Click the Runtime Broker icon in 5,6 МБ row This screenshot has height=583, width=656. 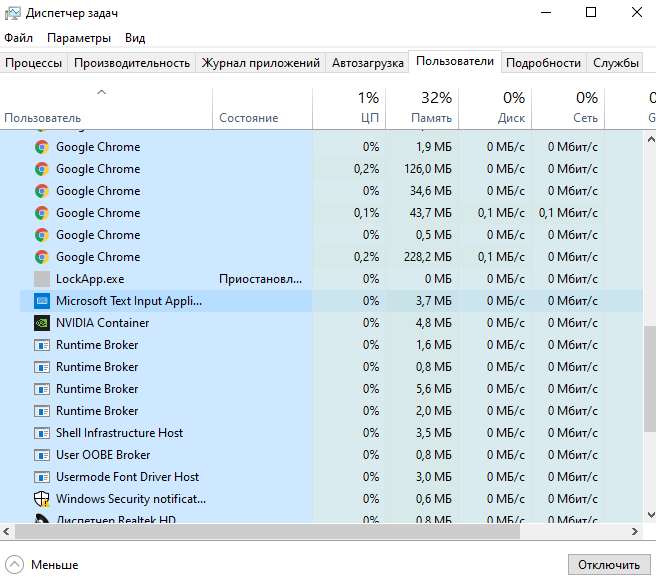click(42, 389)
